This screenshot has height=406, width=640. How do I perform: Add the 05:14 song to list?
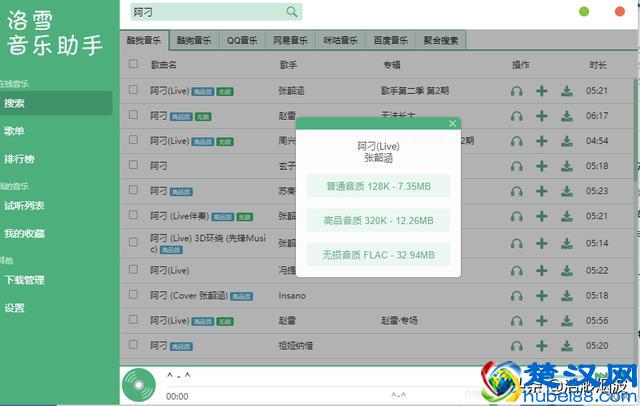coord(542,244)
